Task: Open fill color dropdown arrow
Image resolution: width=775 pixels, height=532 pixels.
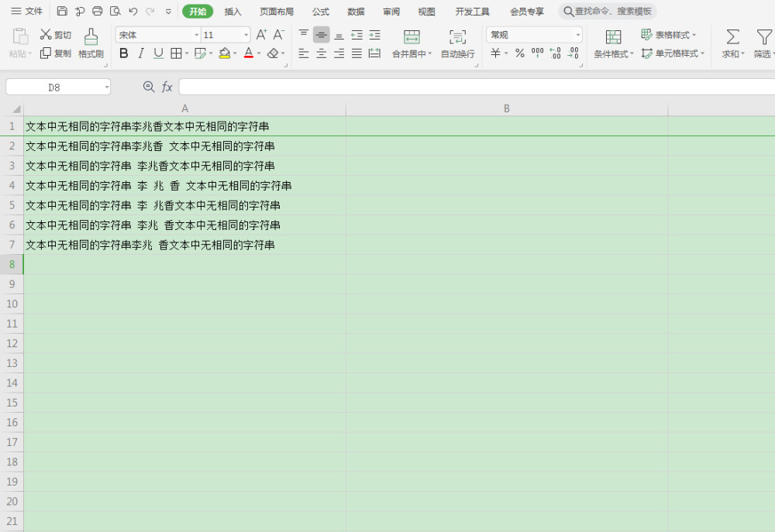Action: [235, 53]
